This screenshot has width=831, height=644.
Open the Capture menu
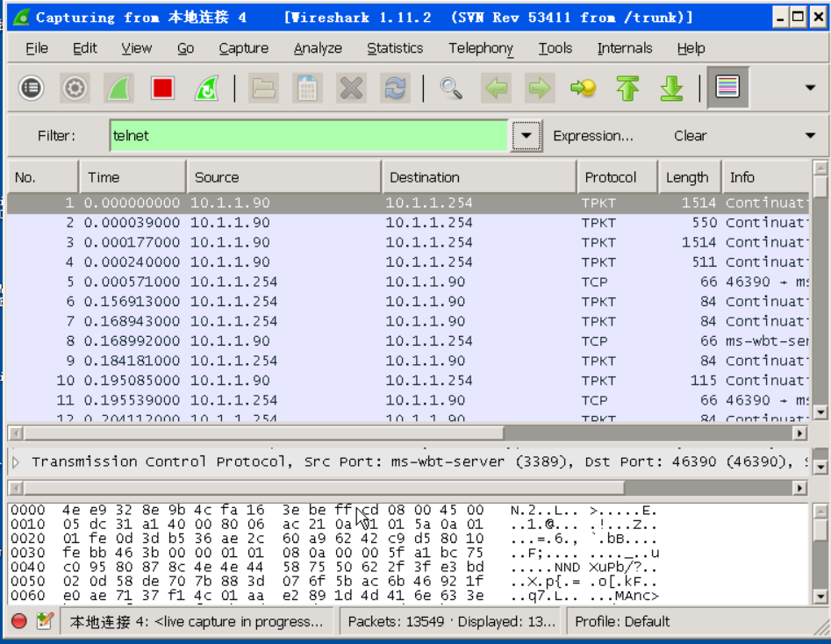(244, 48)
